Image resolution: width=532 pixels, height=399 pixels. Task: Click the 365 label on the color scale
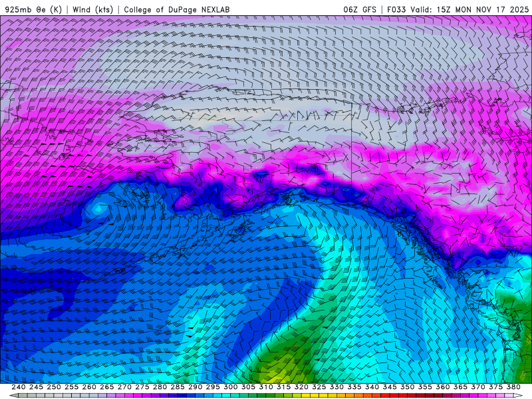pos(460,387)
